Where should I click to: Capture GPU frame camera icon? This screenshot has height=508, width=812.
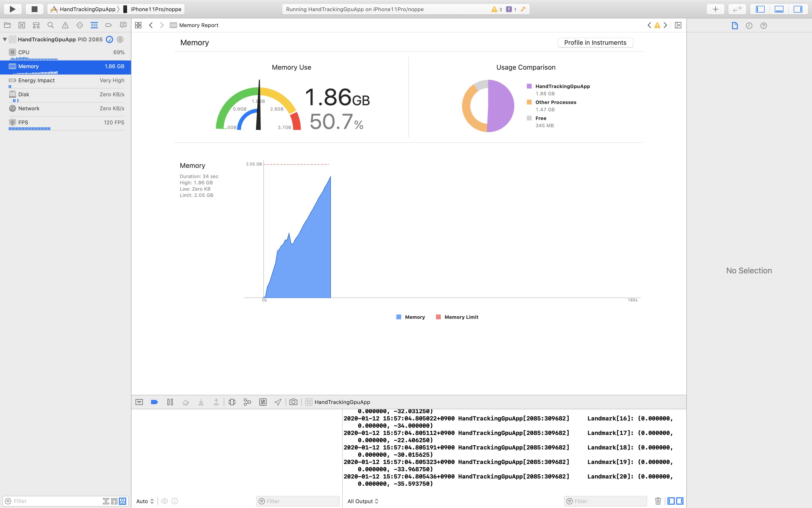point(293,402)
